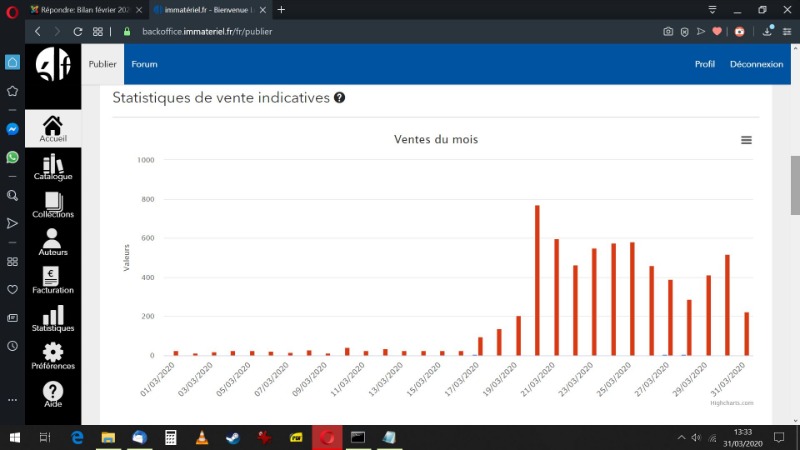Screen dimensions: 800x450
Task: Expand the chart hamburger export menu
Action: (x=746, y=140)
